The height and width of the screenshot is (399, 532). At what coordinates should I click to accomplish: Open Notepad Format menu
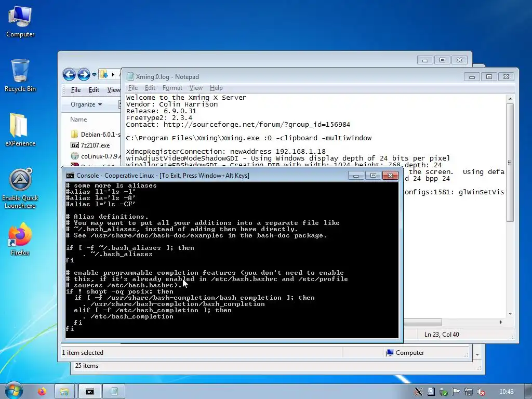click(x=172, y=88)
